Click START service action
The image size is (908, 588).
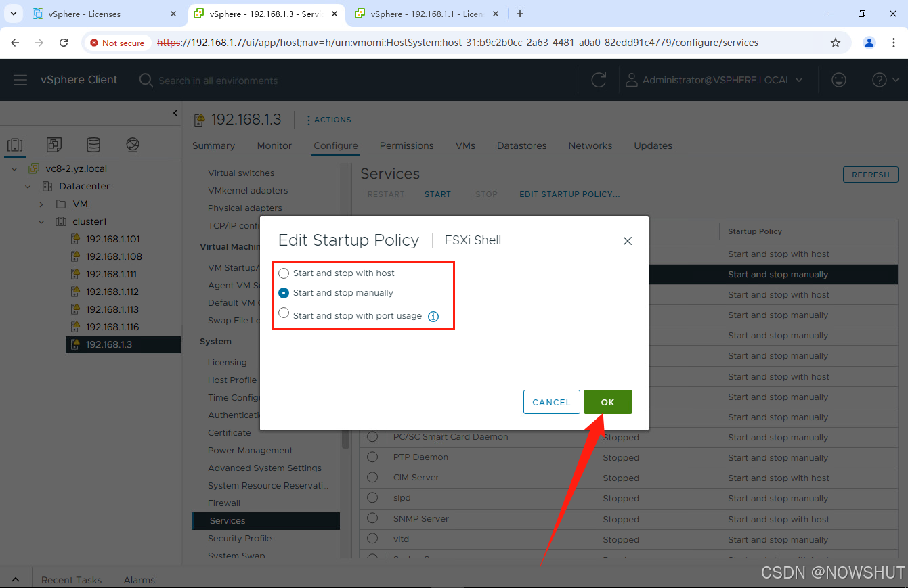437,194
